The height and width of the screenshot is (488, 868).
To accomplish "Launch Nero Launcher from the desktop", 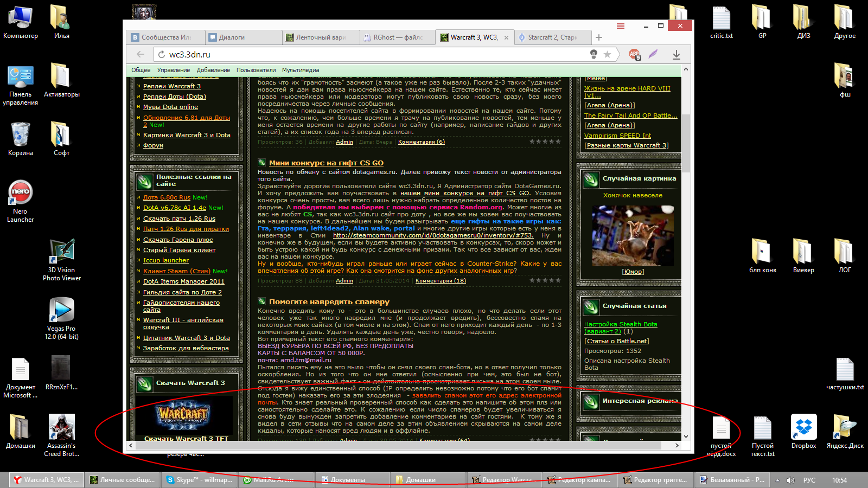I will 21,201.
